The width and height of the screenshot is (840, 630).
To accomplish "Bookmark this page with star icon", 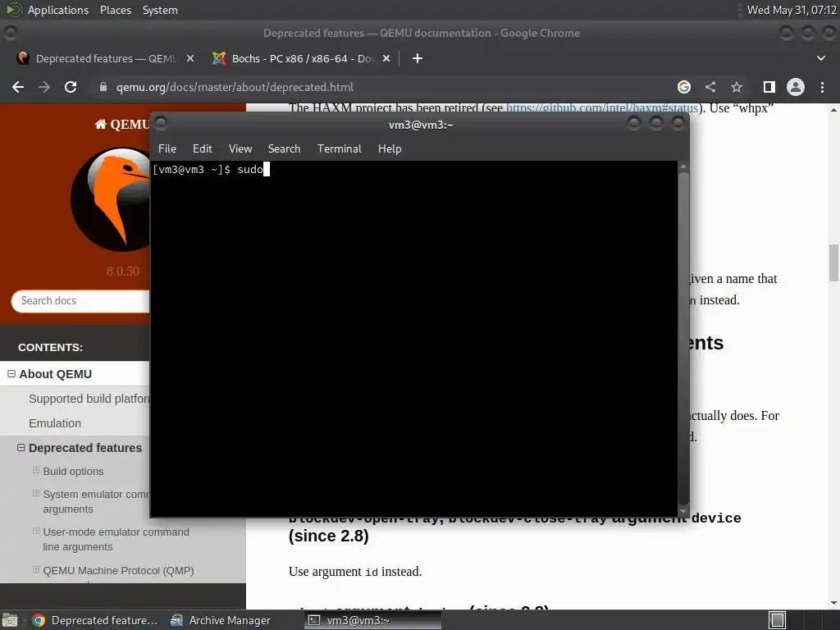I will (x=737, y=87).
